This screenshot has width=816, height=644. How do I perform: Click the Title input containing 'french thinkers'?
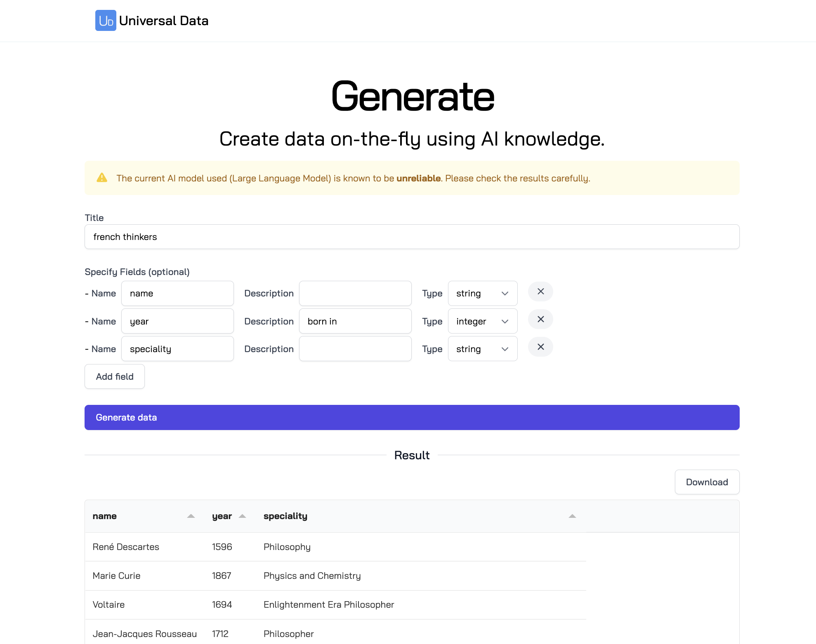[412, 237]
